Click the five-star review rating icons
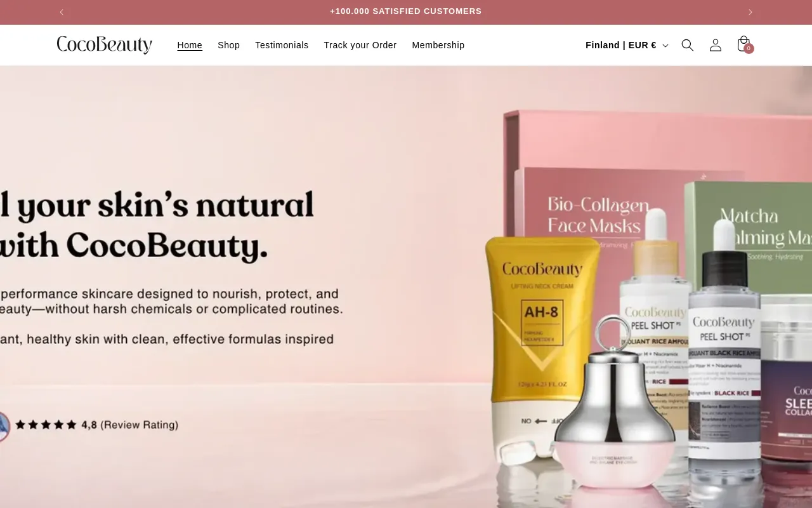 (x=46, y=425)
